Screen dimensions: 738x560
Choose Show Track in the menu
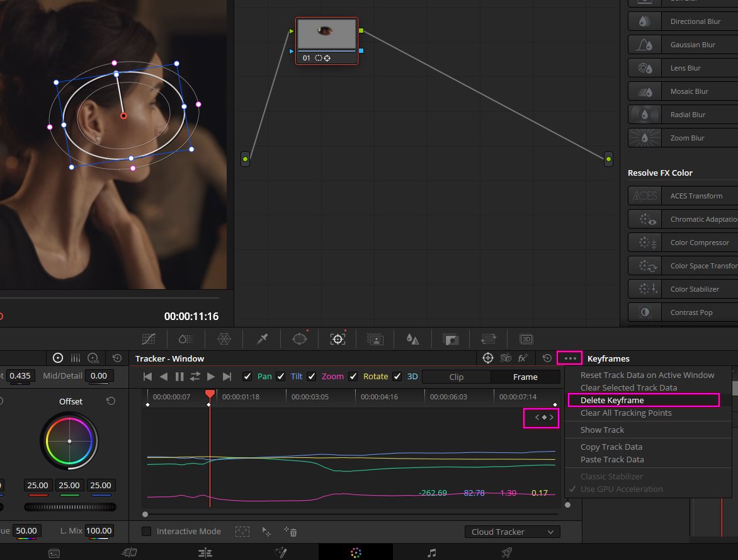(602, 430)
